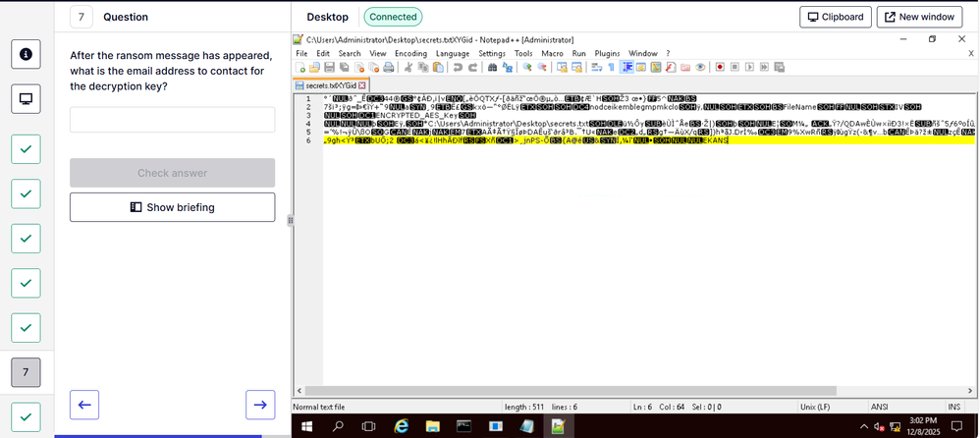Open the Plugins menu

(x=607, y=53)
